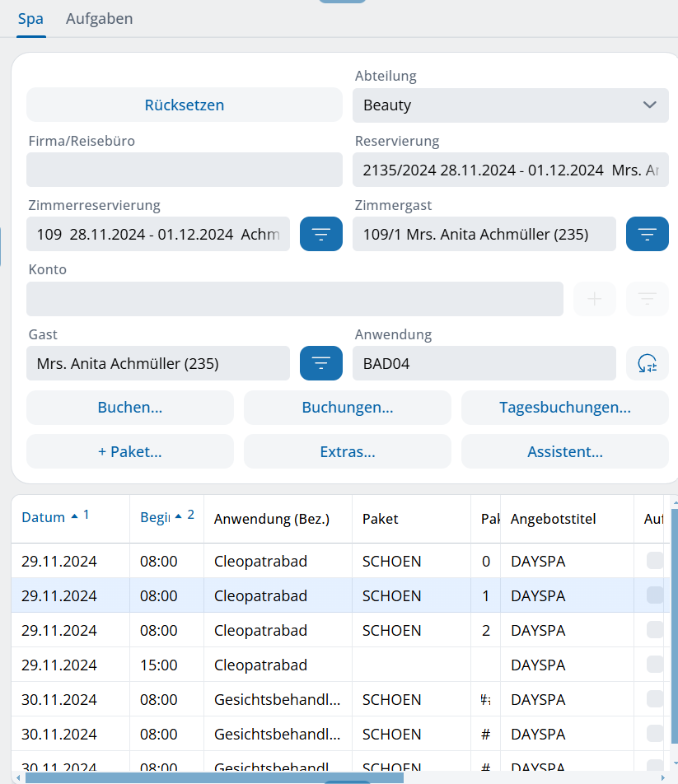Click the Tagesbuchungen... button
The width and height of the screenshot is (678, 784).
564,408
